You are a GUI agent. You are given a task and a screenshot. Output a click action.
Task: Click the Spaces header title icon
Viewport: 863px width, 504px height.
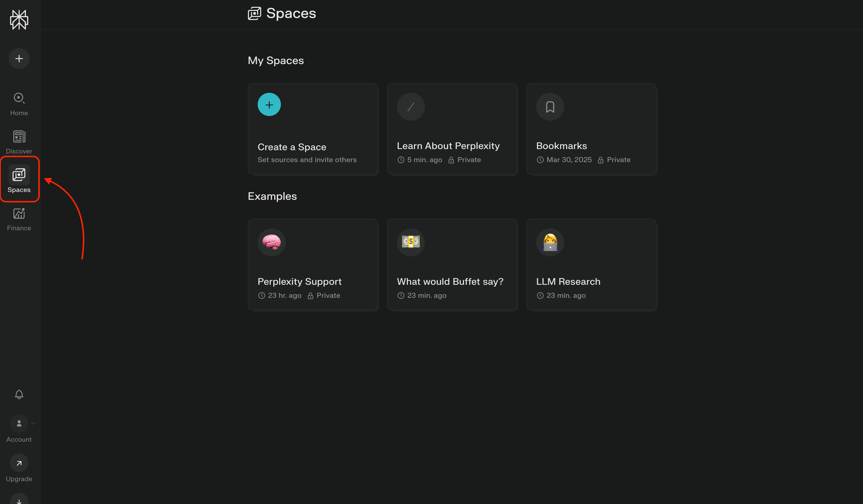pyautogui.click(x=254, y=13)
